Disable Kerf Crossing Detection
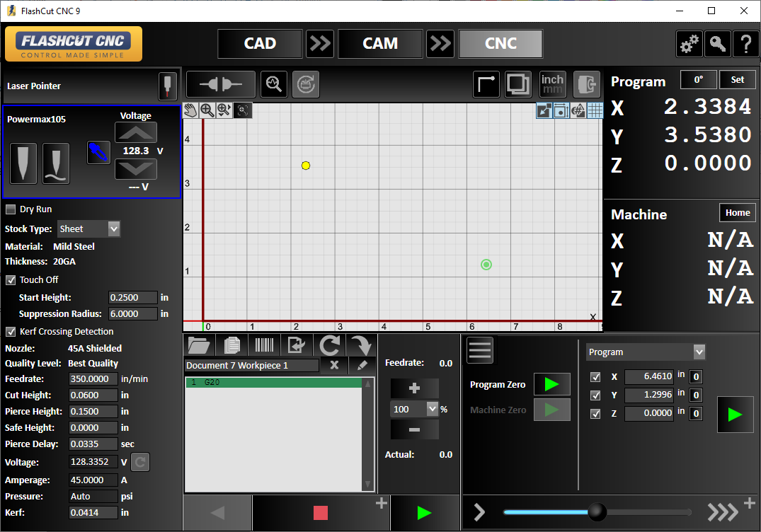761x532 pixels. point(10,331)
